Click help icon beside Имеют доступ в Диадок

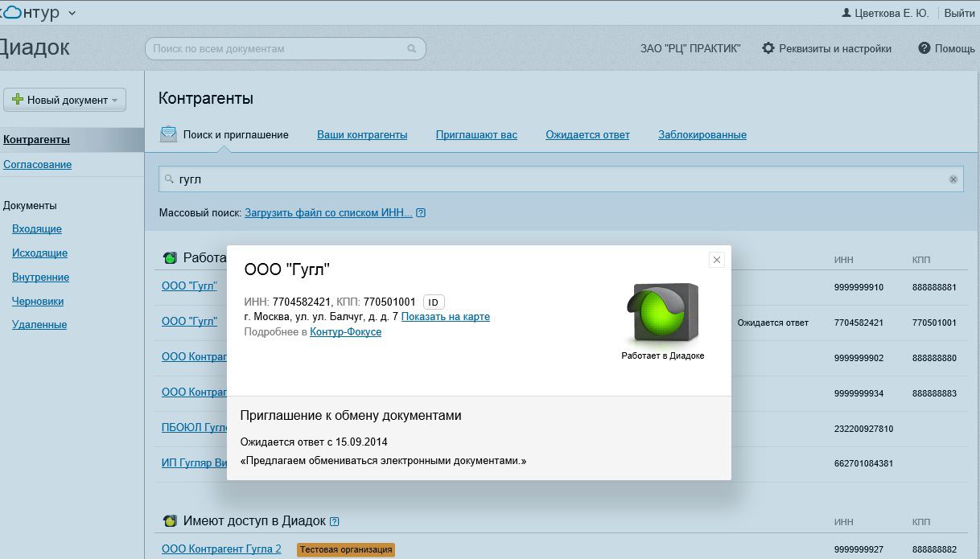point(335,521)
